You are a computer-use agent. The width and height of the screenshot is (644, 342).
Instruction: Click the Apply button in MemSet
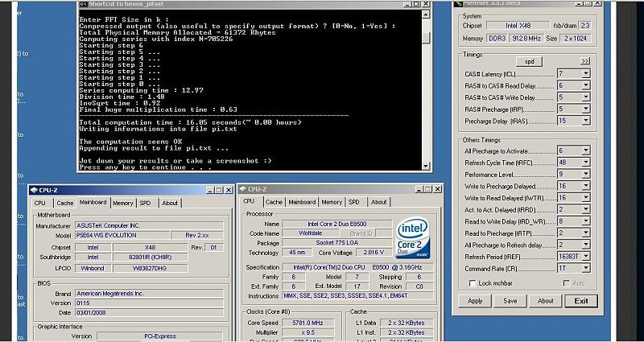[x=475, y=301]
